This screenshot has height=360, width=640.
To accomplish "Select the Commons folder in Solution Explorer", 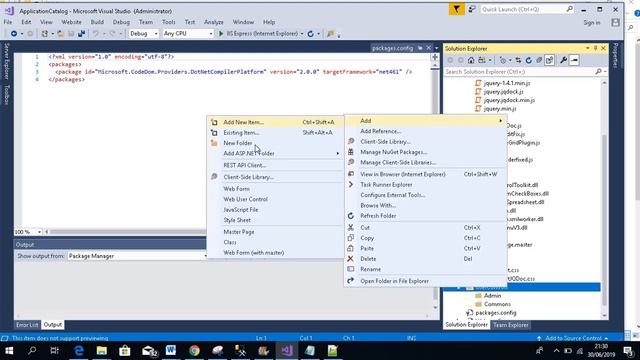I will click(497, 304).
